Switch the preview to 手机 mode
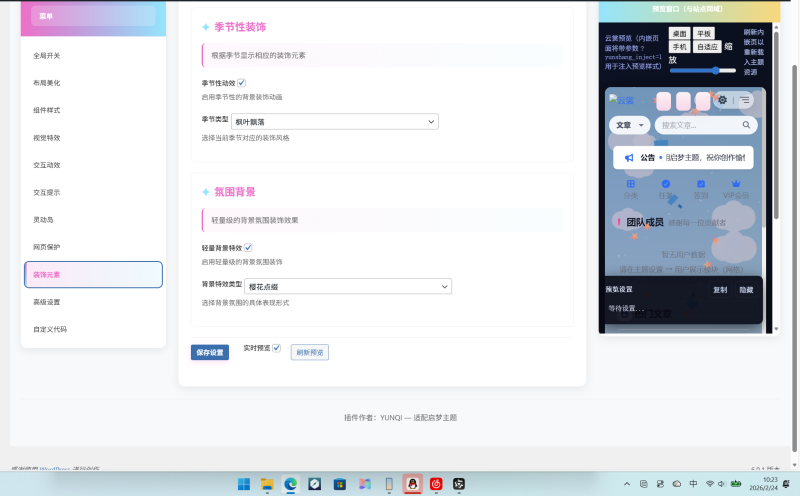800x496 pixels. 679,47
